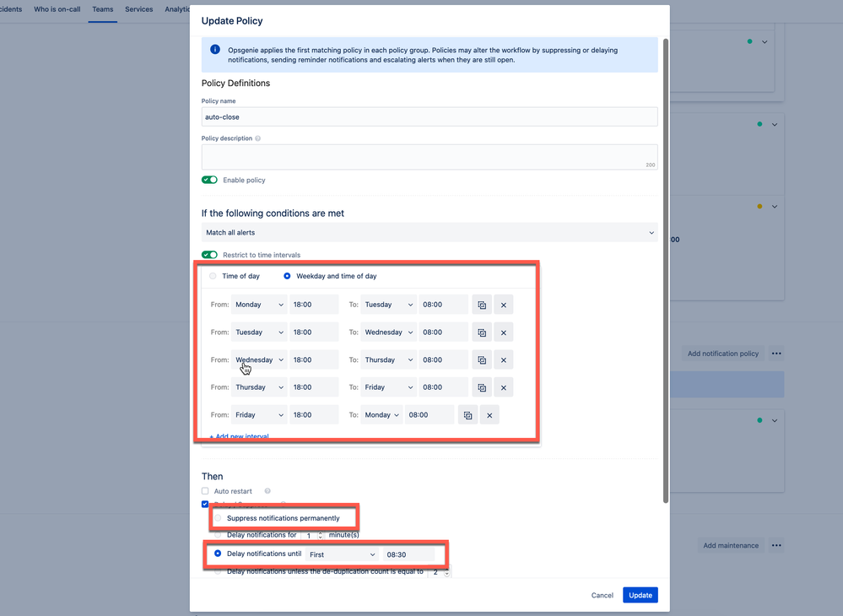Copy the Tuesday 18:00 interval row
The width and height of the screenshot is (843, 616).
click(x=482, y=332)
